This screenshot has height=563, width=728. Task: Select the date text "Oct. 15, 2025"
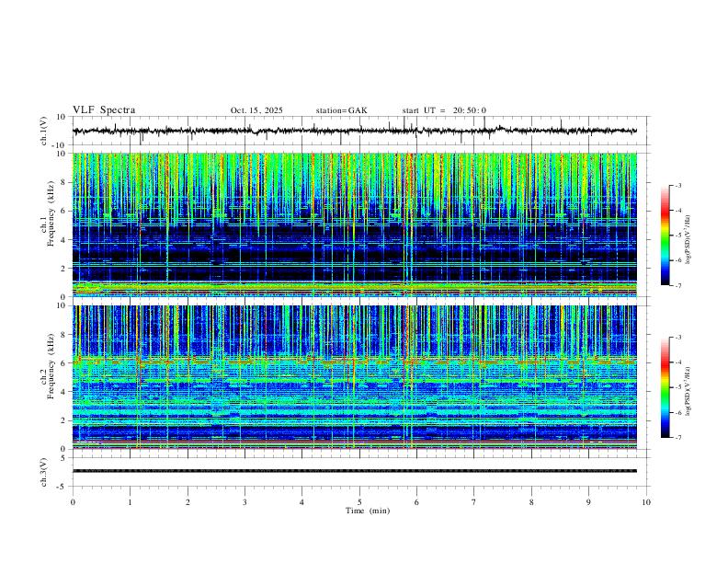point(256,110)
